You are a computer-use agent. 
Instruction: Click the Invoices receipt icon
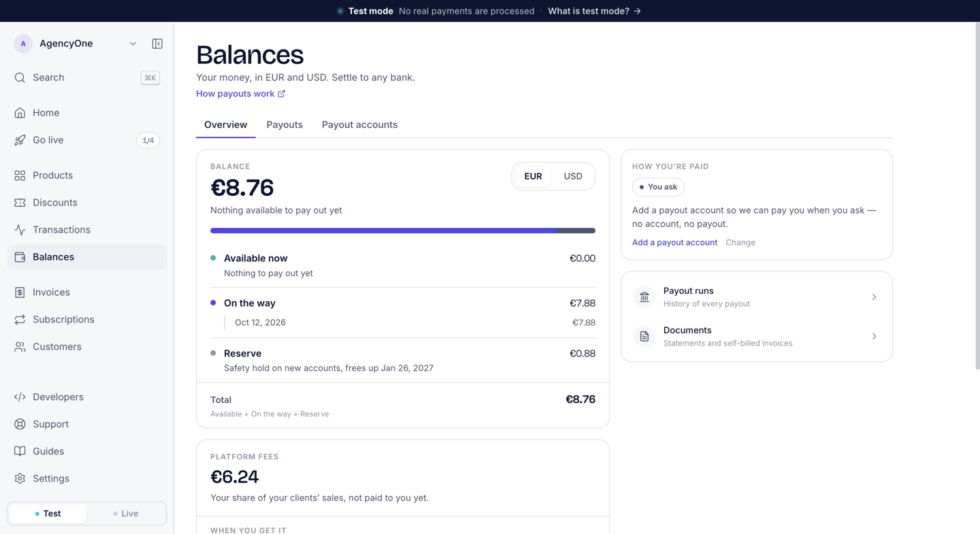20,293
